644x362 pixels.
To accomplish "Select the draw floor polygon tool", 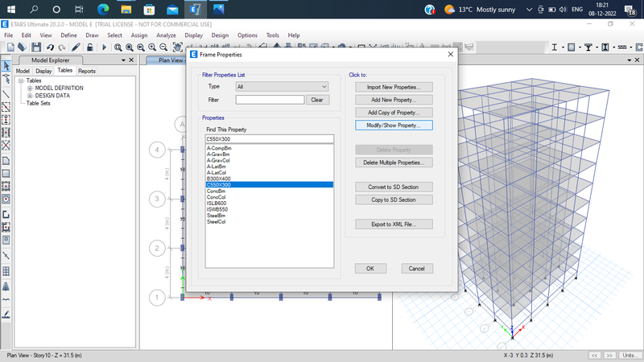I will [6, 160].
